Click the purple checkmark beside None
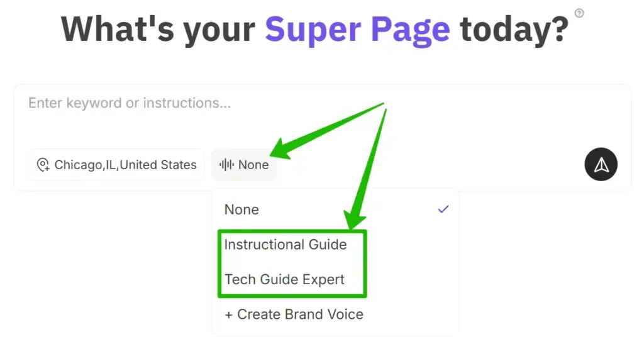The image size is (644, 349). coord(443,209)
